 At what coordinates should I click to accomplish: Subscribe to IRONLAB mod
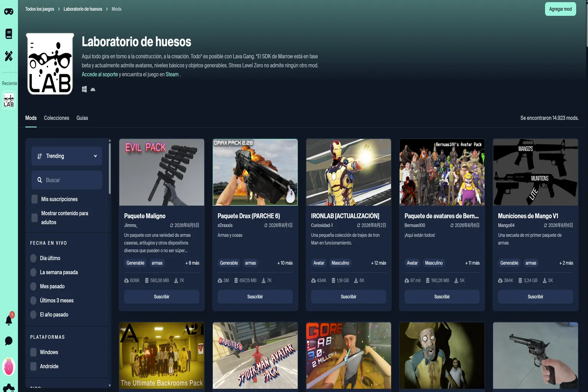tap(348, 297)
